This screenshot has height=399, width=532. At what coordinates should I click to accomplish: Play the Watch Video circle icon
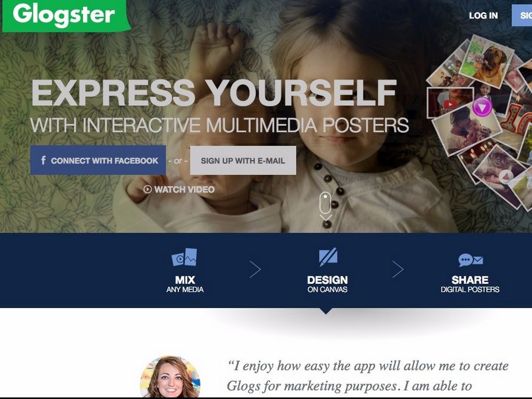pyautogui.click(x=148, y=189)
